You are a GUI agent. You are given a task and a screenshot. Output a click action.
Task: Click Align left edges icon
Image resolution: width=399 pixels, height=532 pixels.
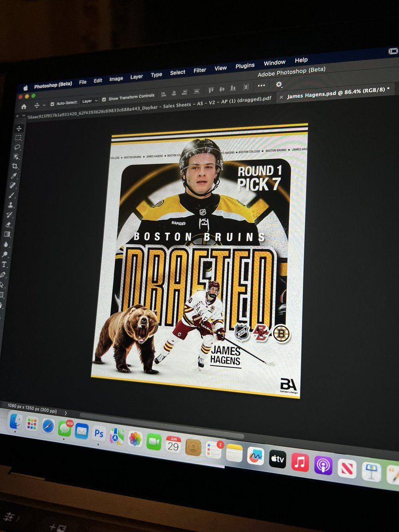click(164, 94)
